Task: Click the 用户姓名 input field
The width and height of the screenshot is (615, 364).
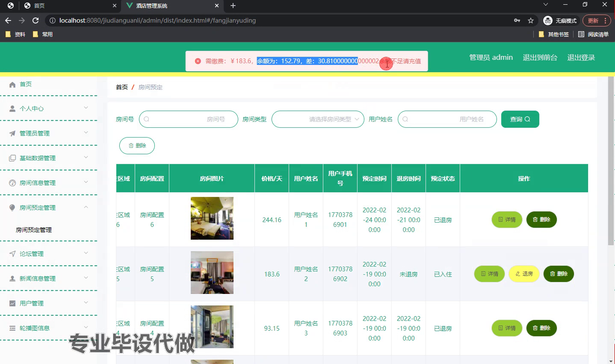Action: click(x=447, y=119)
